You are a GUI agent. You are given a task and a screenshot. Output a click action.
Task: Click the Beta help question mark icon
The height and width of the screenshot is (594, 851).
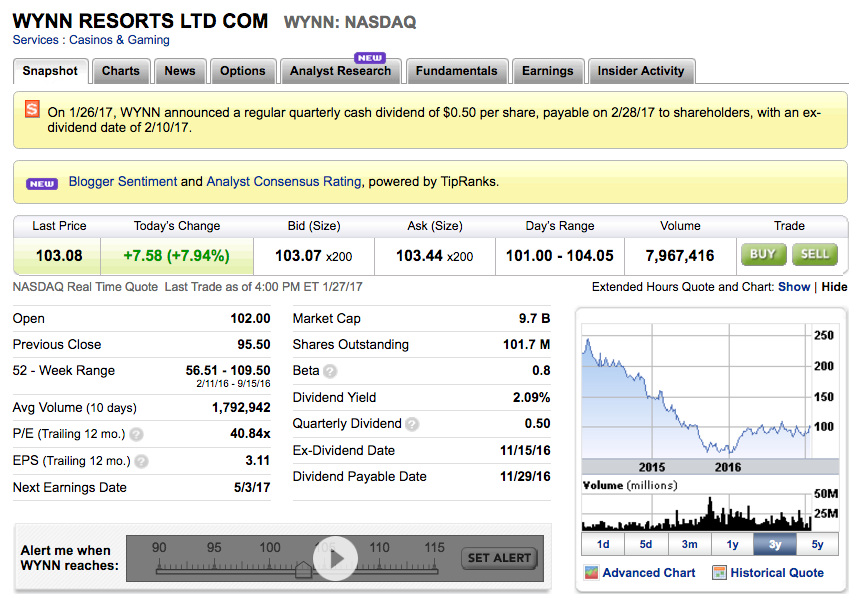click(x=330, y=371)
